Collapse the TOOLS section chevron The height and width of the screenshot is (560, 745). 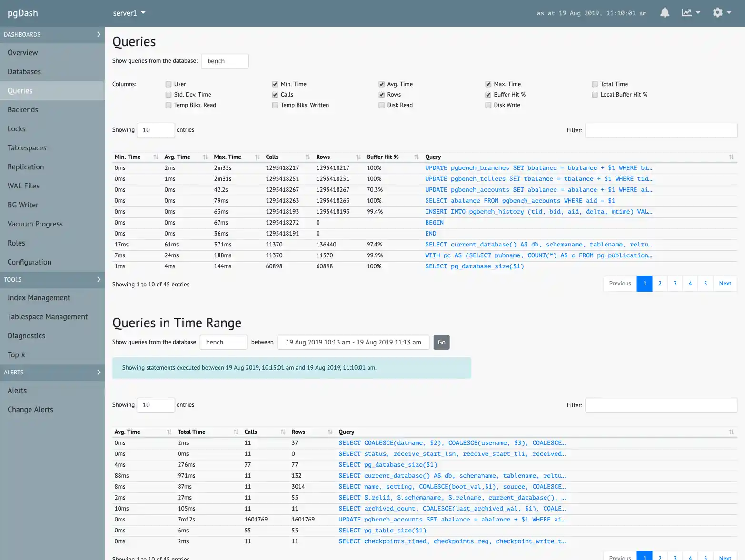[x=99, y=279]
